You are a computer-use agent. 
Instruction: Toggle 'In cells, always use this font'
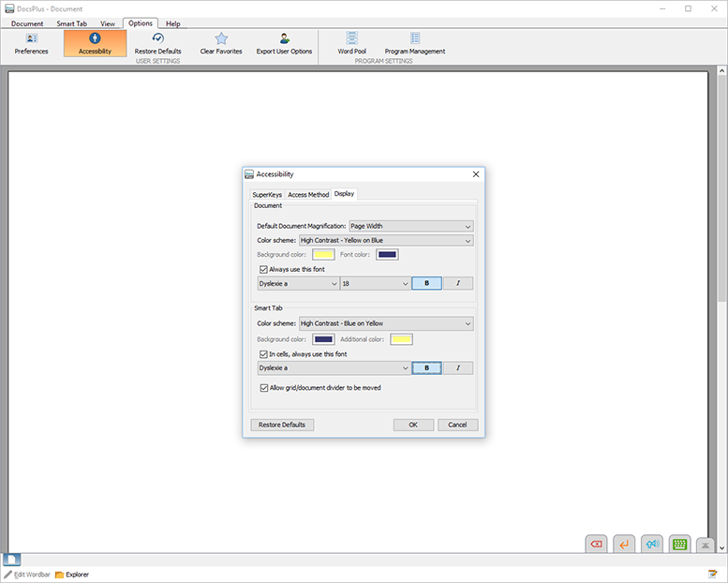[x=262, y=354]
